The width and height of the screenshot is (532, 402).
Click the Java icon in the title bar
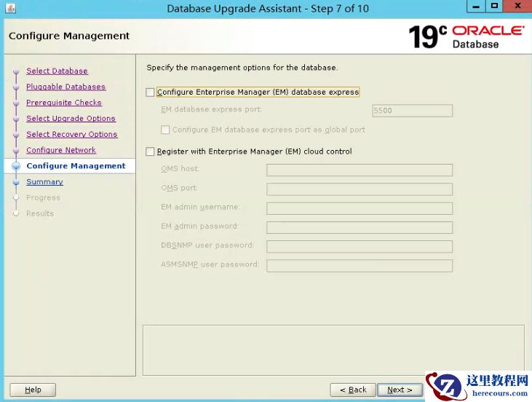10,8
